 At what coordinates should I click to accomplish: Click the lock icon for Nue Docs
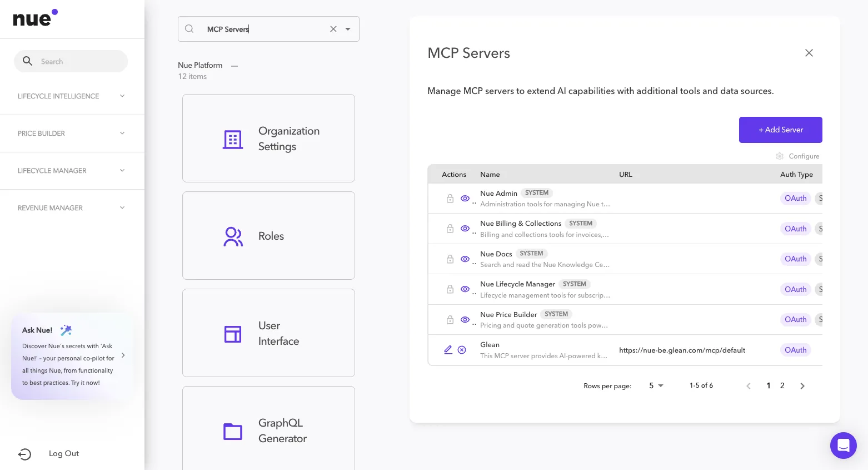(x=450, y=259)
